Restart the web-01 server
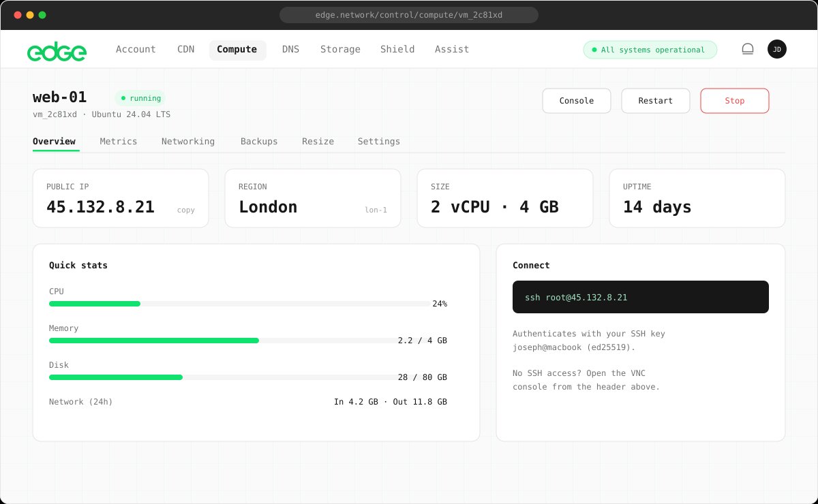The height and width of the screenshot is (504, 818). point(656,101)
